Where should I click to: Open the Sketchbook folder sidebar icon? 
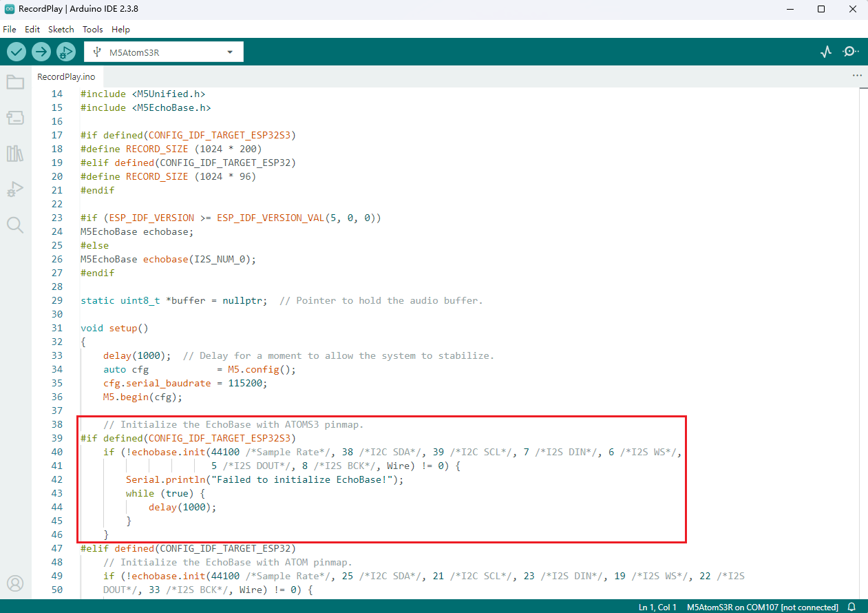(15, 83)
